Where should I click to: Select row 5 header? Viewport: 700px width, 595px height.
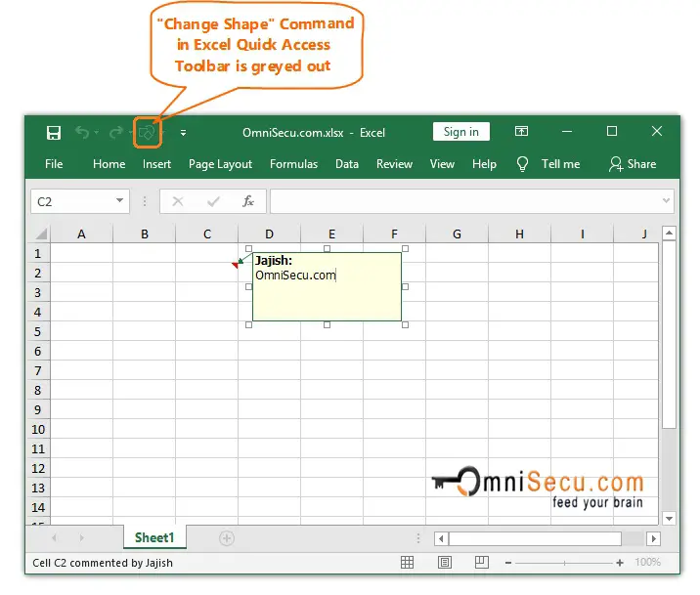tap(38, 332)
